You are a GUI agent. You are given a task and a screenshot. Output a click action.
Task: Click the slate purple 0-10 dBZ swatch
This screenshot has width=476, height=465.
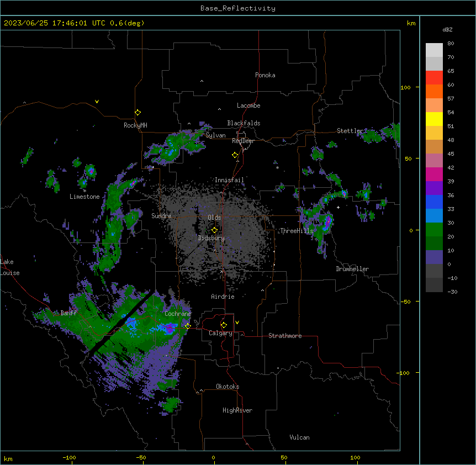coord(434,257)
